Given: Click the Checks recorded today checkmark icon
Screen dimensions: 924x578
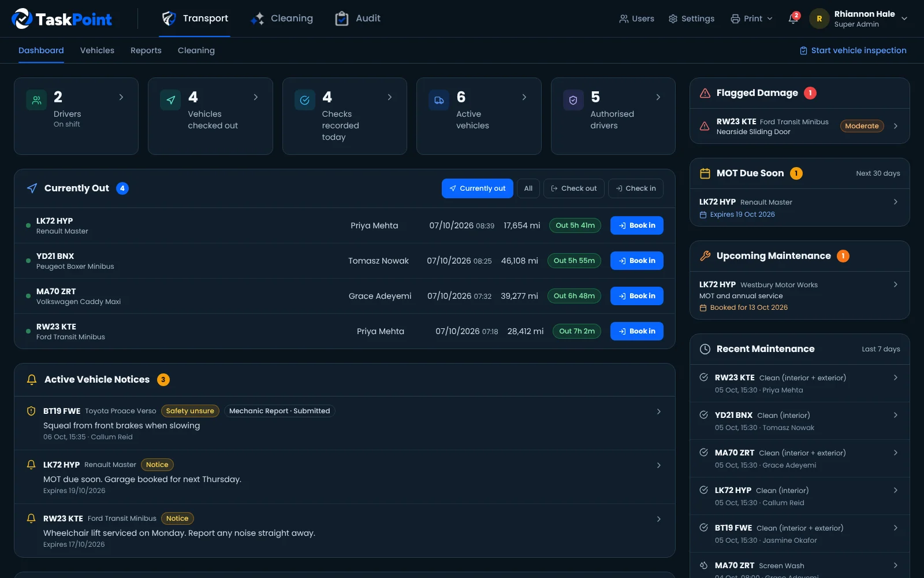Looking at the screenshot, I should (304, 100).
